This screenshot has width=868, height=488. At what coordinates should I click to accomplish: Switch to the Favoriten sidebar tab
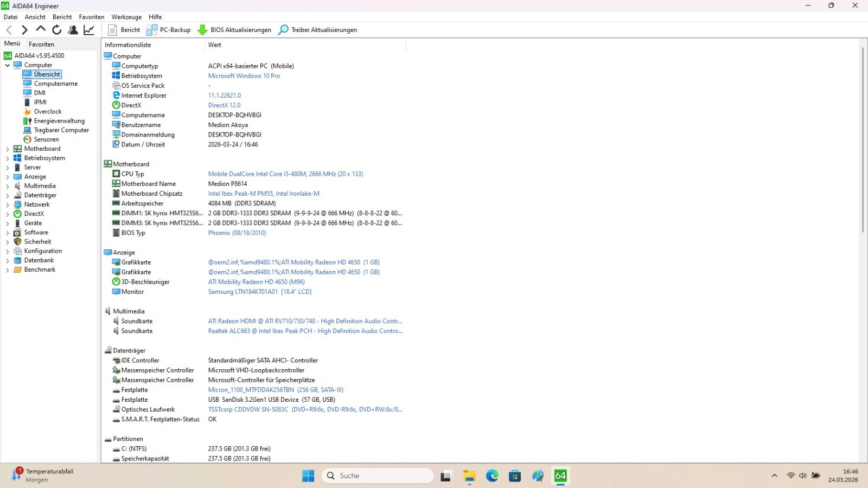[x=42, y=44]
